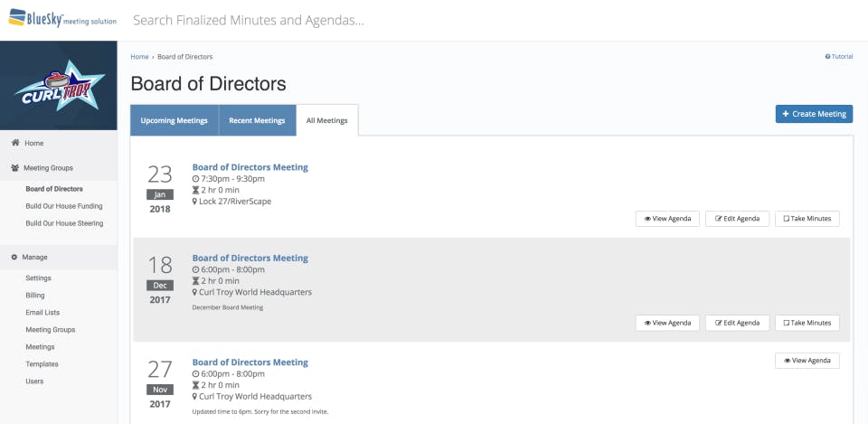This screenshot has height=424, width=868.
Task: Switch to the Upcoming Meetings tab
Action: pos(175,120)
